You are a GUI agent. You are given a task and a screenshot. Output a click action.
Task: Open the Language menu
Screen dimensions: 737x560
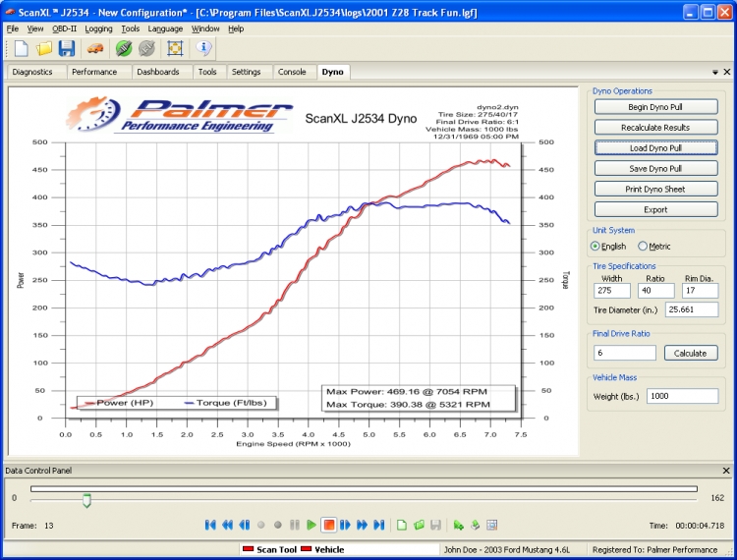(165, 28)
